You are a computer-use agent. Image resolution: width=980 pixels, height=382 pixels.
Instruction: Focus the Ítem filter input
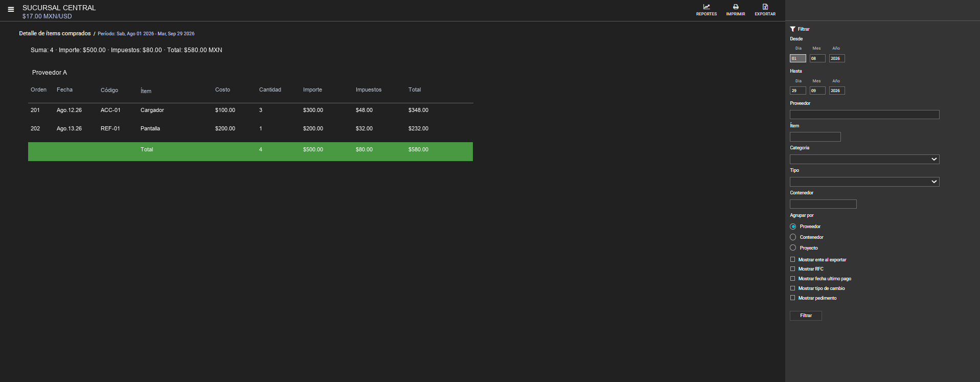pos(815,137)
